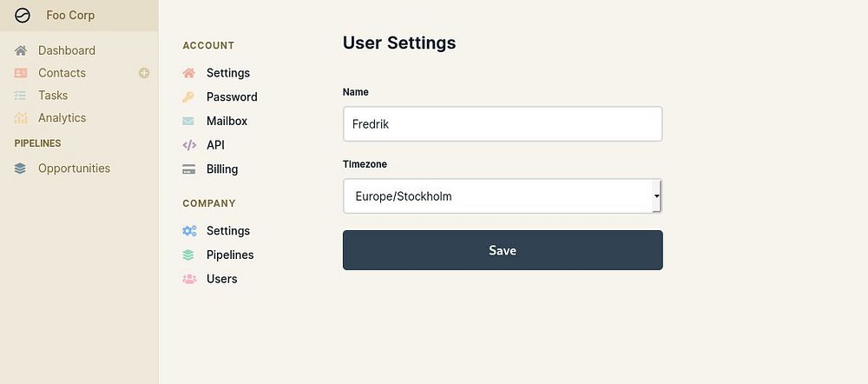This screenshot has height=384, width=868.
Task: Click the Mailbox envelope icon
Action: (189, 122)
